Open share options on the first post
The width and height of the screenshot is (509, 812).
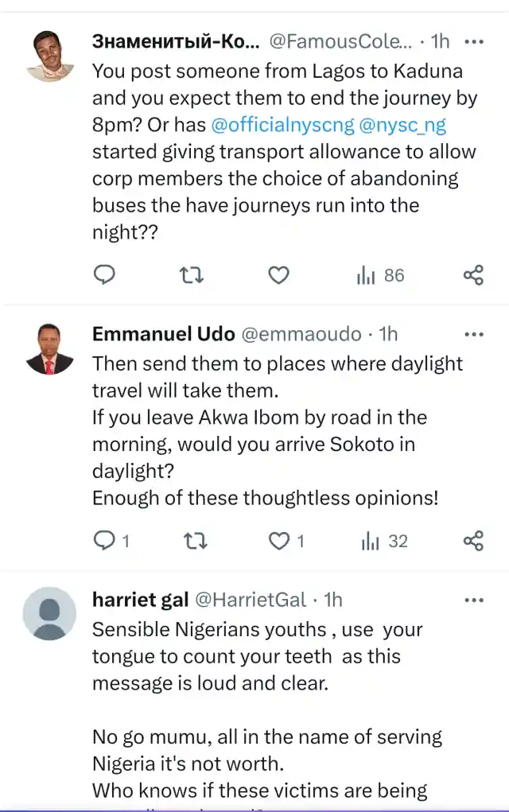[x=474, y=274]
